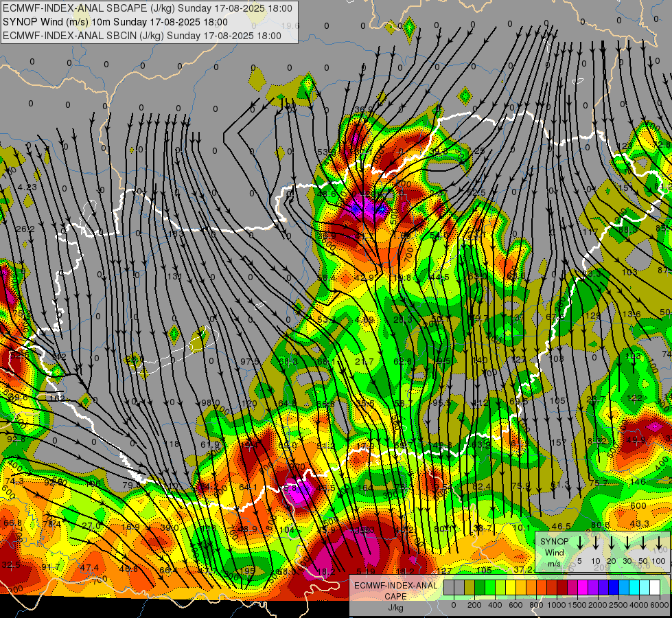Screen dimensions: 672x618
Task: Pick the dark red swatch above 1000 tick
Action: click(x=562, y=588)
